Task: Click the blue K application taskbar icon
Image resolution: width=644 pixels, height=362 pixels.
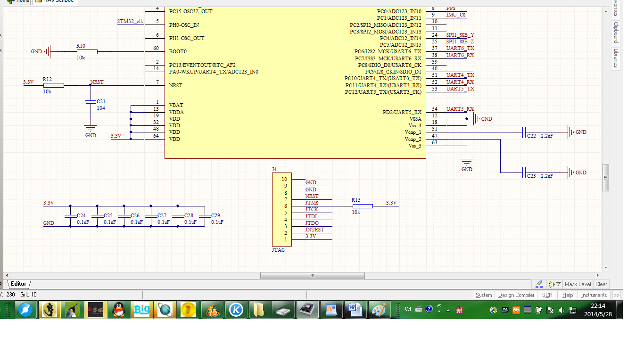Action: (236, 310)
